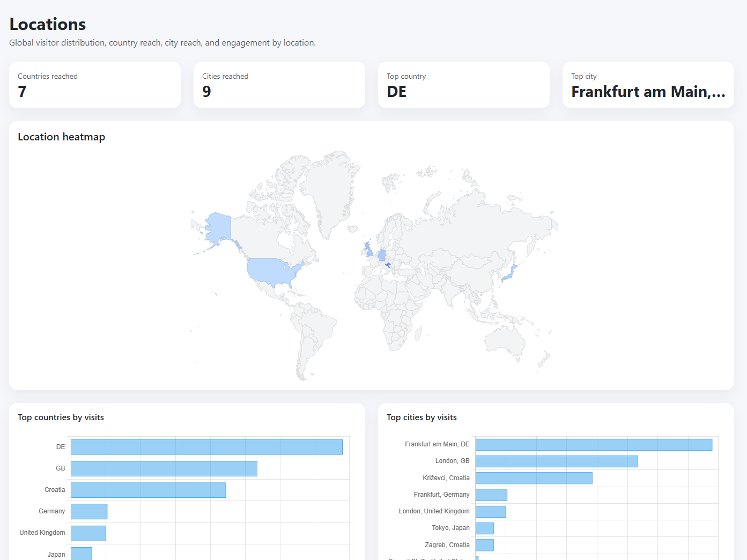The width and height of the screenshot is (747, 560).
Task: Click the Top country DE card
Action: click(463, 85)
